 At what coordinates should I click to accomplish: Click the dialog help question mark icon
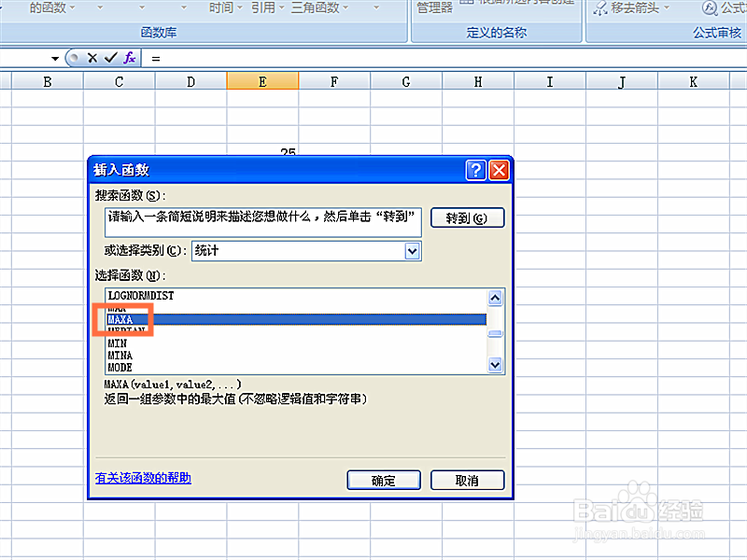point(475,170)
